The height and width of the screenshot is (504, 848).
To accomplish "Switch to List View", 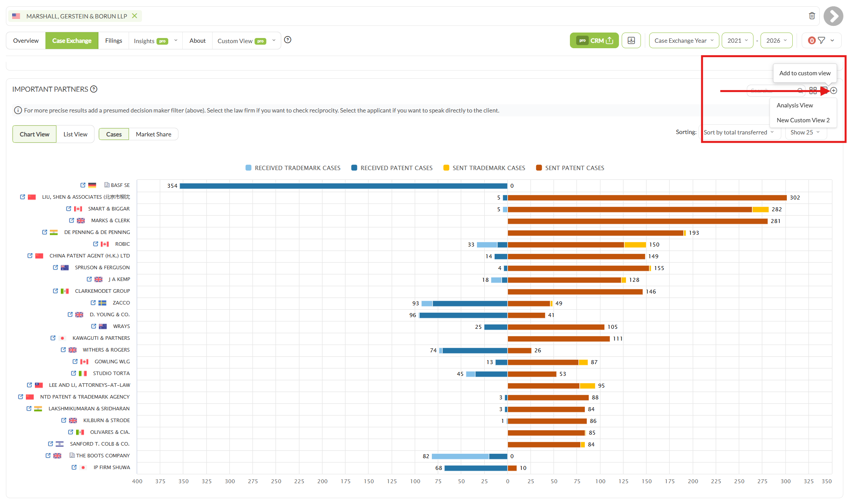I will (x=75, y=134).
